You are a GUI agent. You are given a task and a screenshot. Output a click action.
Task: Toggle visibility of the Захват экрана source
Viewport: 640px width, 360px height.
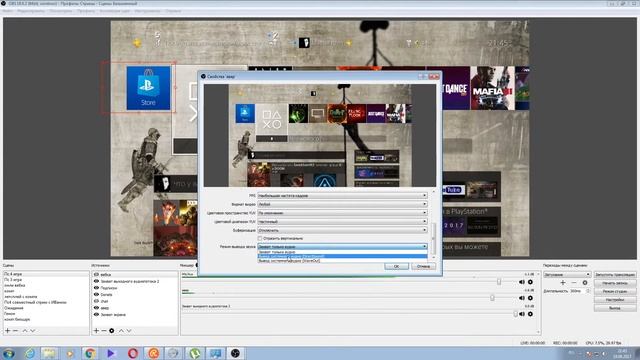96,315
